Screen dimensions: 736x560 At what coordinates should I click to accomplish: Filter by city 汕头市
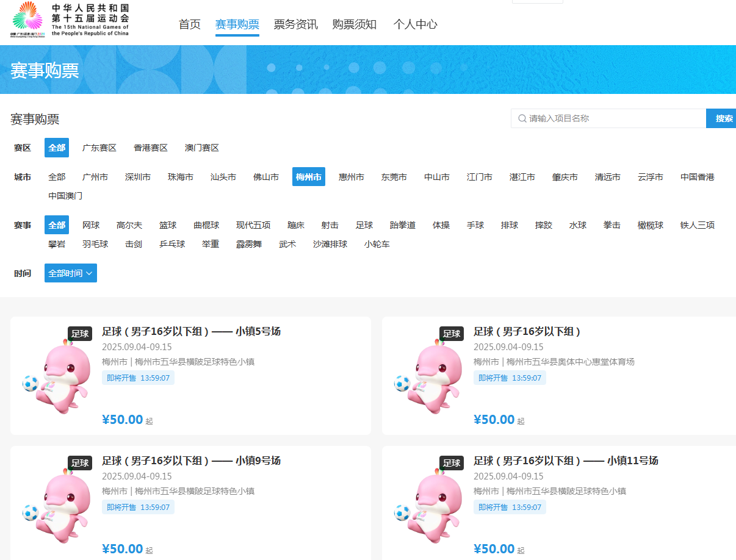[x=223, y=177]
